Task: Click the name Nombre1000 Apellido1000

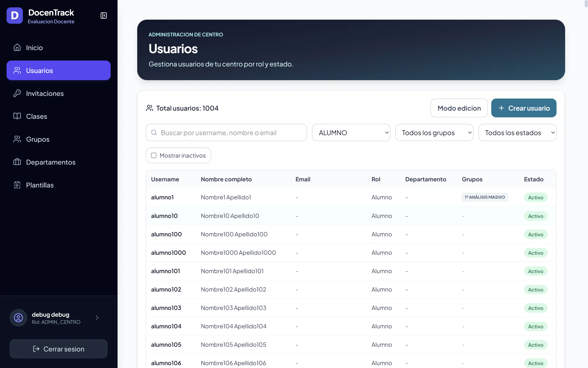Action: tap(238, 253)
